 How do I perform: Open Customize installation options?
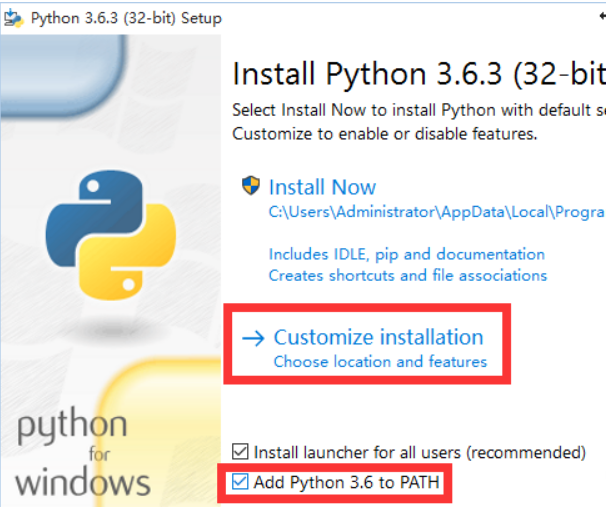click(378, 337)
